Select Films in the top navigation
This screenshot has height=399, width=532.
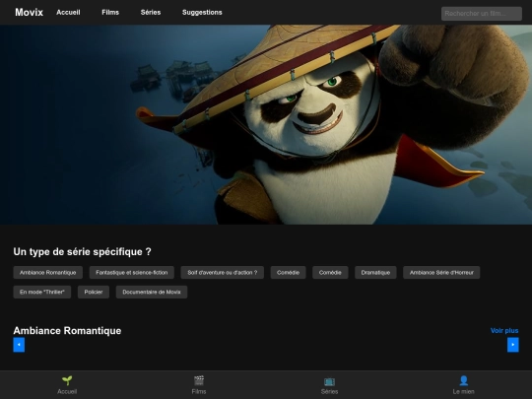[110, 12]
